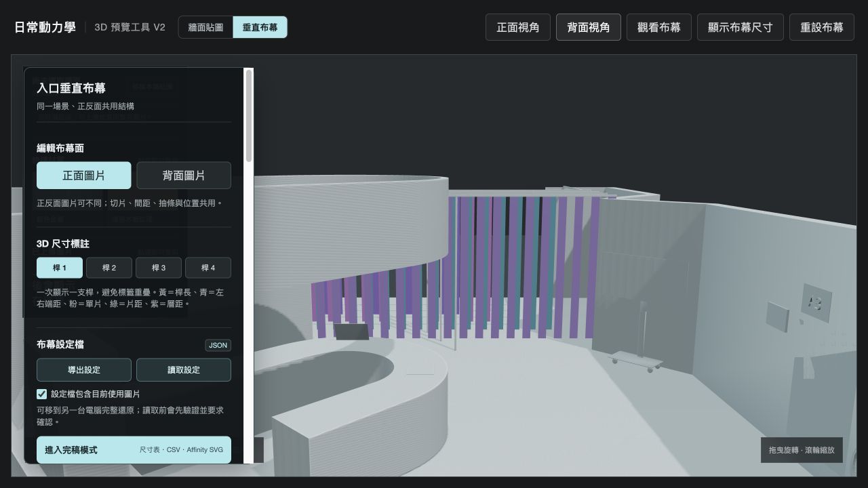Screen dimensions: 868x488
Task: Switch to 牆面貼圖 mode tab
Action: (205, 27)
